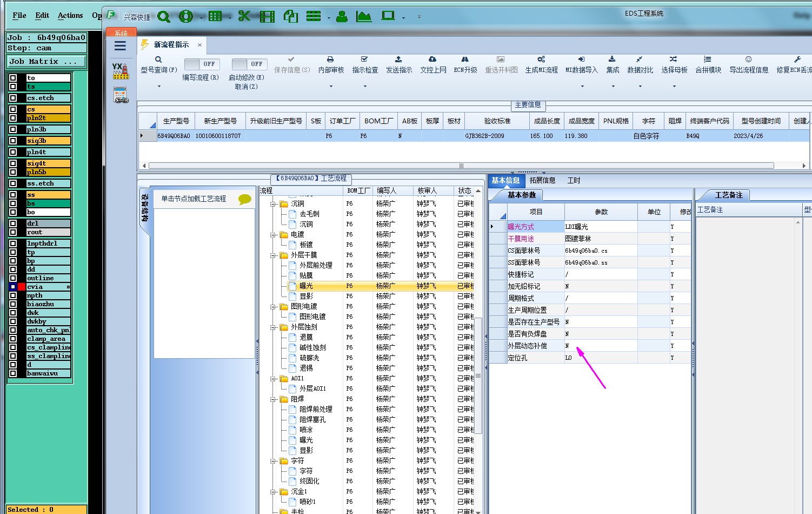
Task: Collapse the 阻焊 tree folder
Action: pos(274,399)
